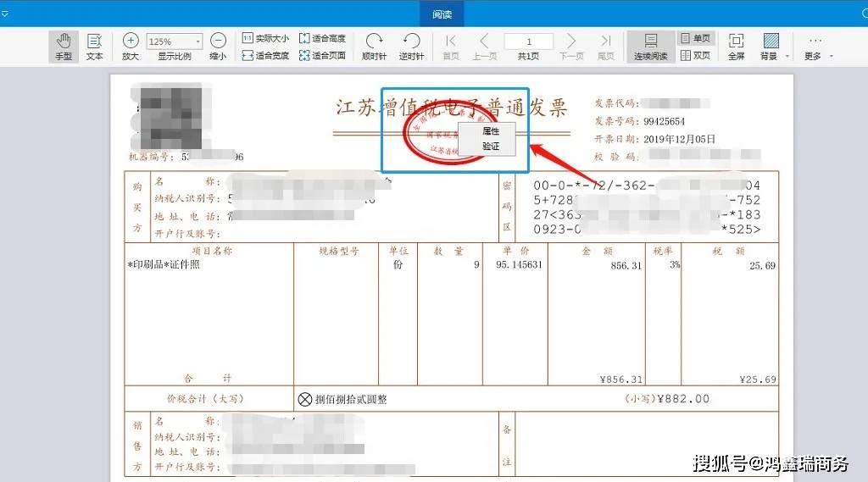Expand the 更多 more options menu
The image size is (868, 482).
(831, 57)
